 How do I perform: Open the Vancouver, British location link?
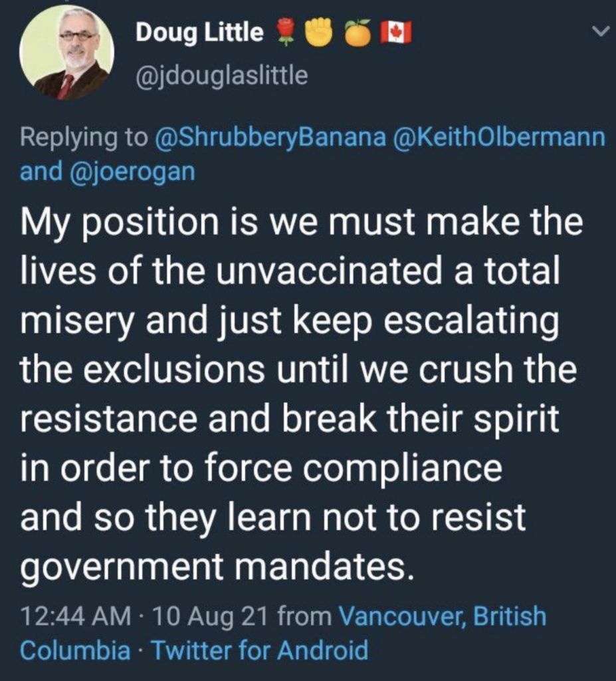pyautogui.click(x=442, y=616)
